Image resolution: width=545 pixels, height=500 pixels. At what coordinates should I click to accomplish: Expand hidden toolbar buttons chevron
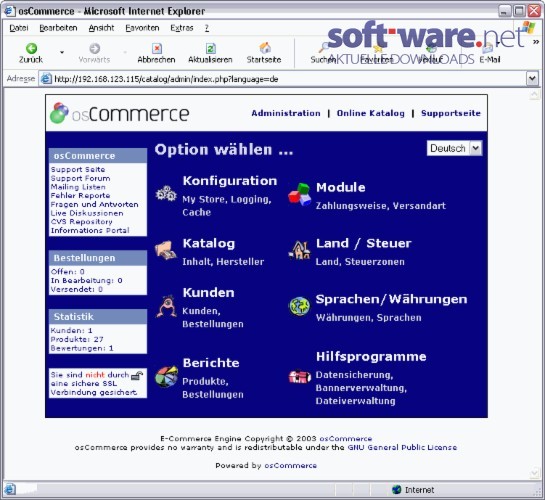[536, 42]
